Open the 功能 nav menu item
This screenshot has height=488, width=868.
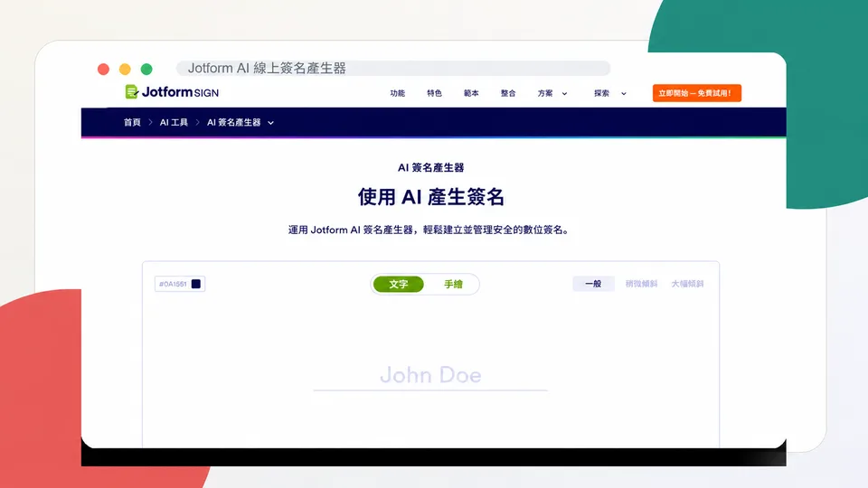398,93
